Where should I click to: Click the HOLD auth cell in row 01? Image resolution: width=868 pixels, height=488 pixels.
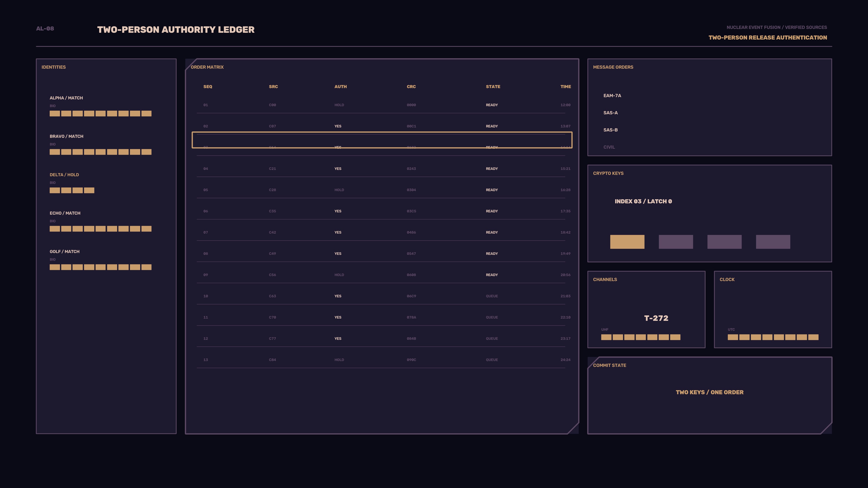click(x=339, y=105)
